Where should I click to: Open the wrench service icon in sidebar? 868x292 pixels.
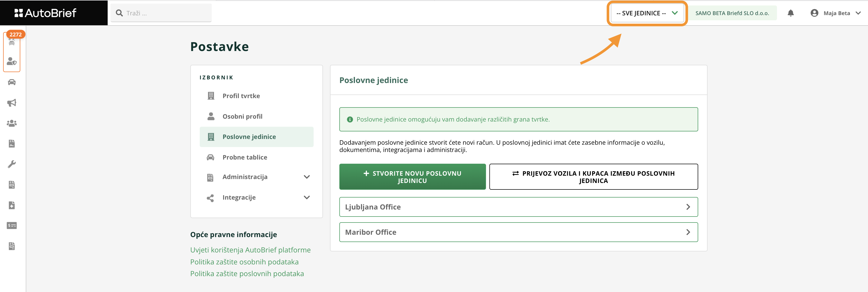tap(12, 164)
